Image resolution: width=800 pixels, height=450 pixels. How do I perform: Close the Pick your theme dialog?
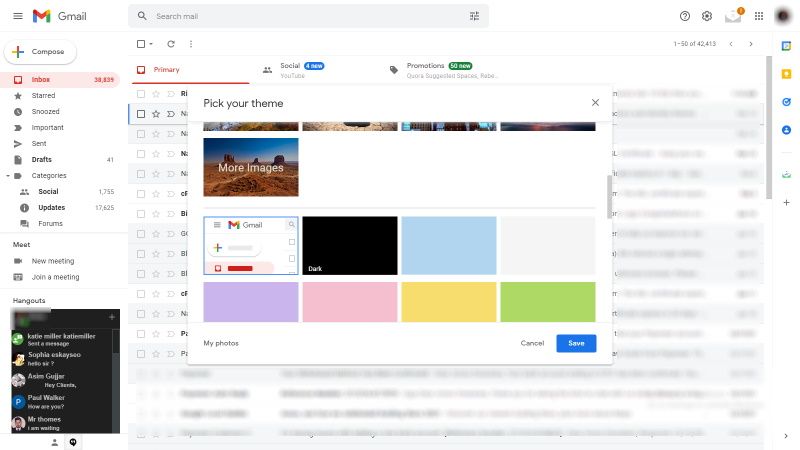coord(595,103)
